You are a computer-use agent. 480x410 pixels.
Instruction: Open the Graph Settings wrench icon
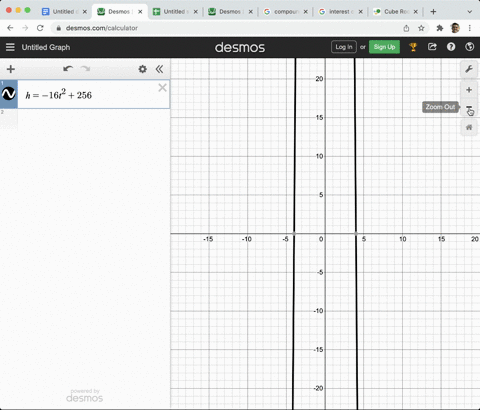(x=469, y=69)
